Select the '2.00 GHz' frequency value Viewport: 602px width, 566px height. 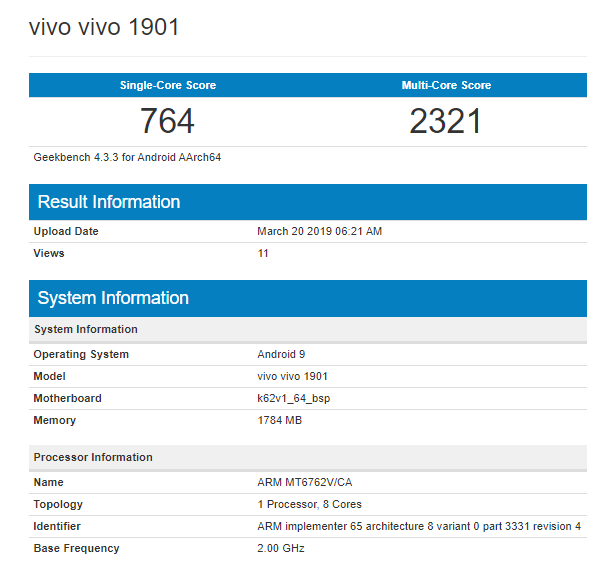[281, 549]
